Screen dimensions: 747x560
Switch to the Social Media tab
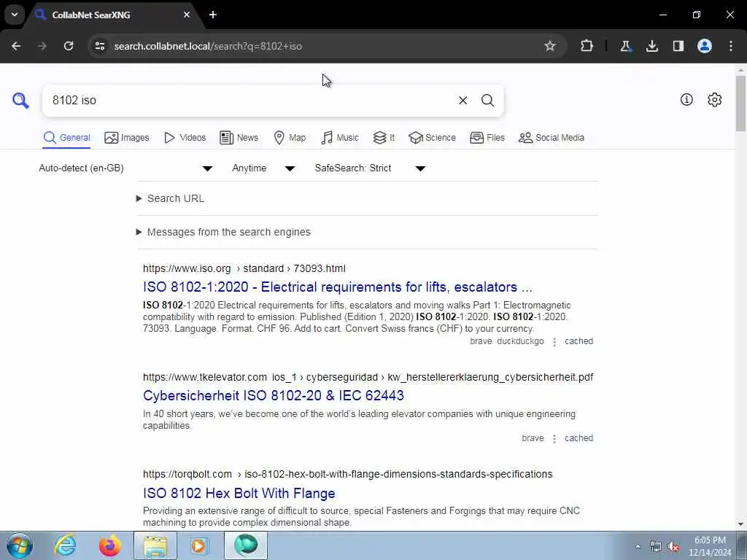(x=551, y=138)
